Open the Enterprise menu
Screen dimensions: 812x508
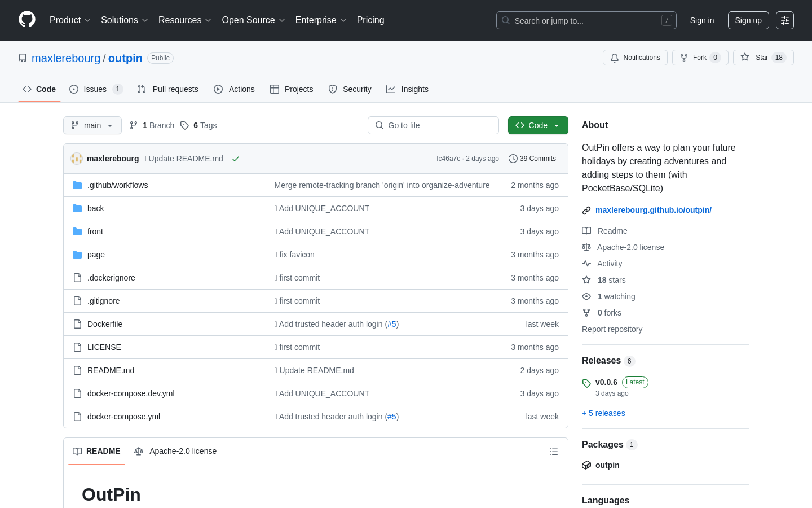tap(321, 20)
